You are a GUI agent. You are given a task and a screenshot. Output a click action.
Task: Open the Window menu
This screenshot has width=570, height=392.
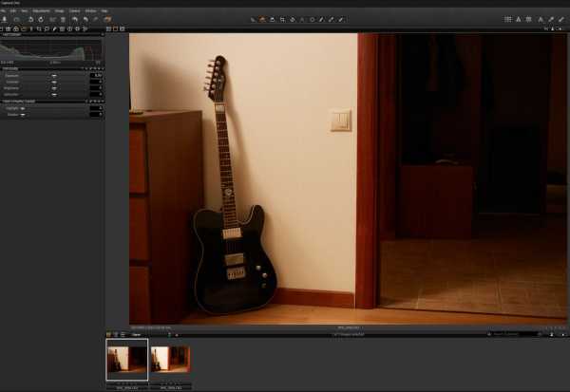pyautogui.click(x=91, y=10)
